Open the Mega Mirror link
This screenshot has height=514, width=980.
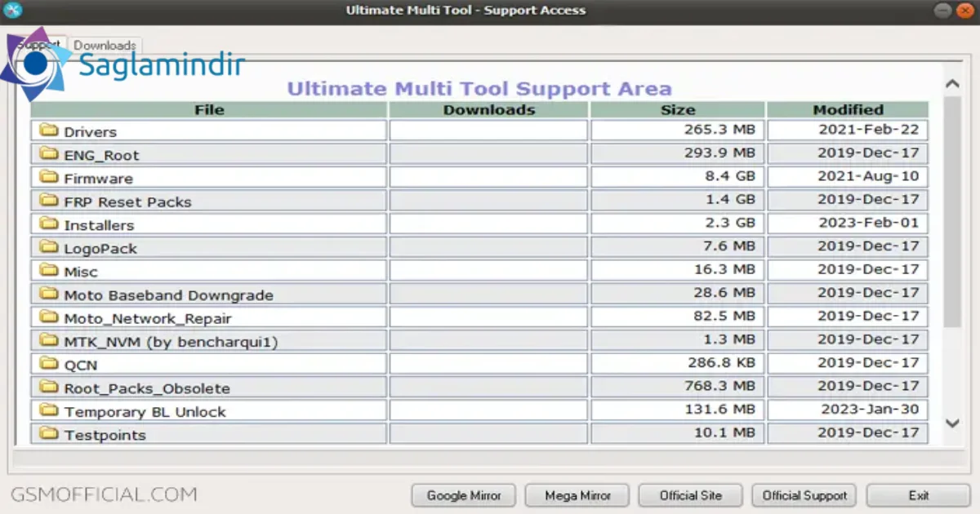[577, 495]
